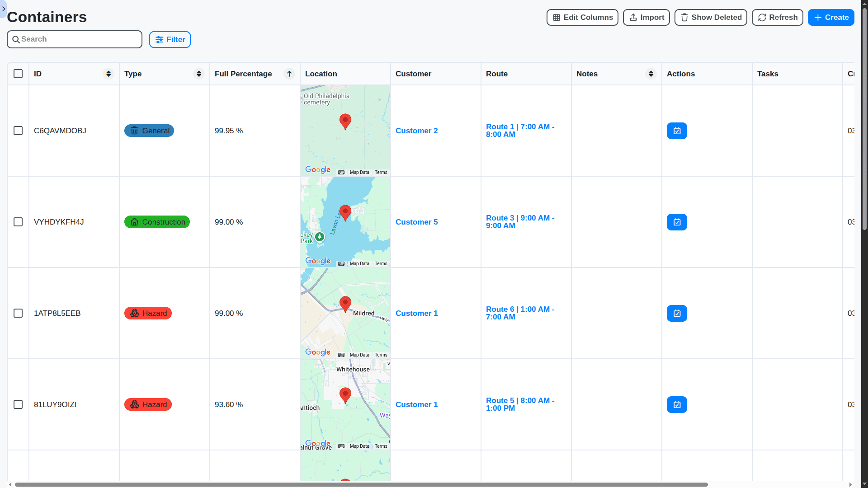This screenshot has width=868, height=488.
Task: Click the task schedule icon for VYHDYKFH4J
Action: click(x=677, y=222)
